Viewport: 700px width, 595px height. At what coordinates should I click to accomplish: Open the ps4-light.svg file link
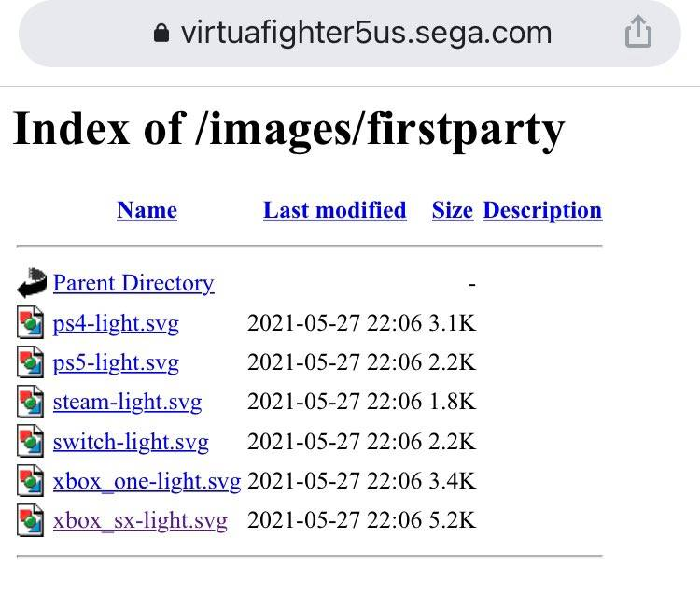116,323
